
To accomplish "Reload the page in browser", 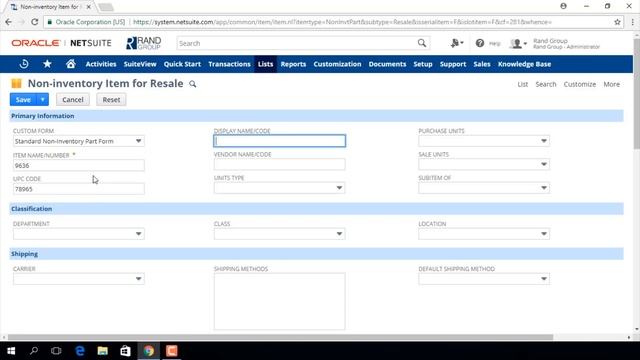I will [35, 22].
